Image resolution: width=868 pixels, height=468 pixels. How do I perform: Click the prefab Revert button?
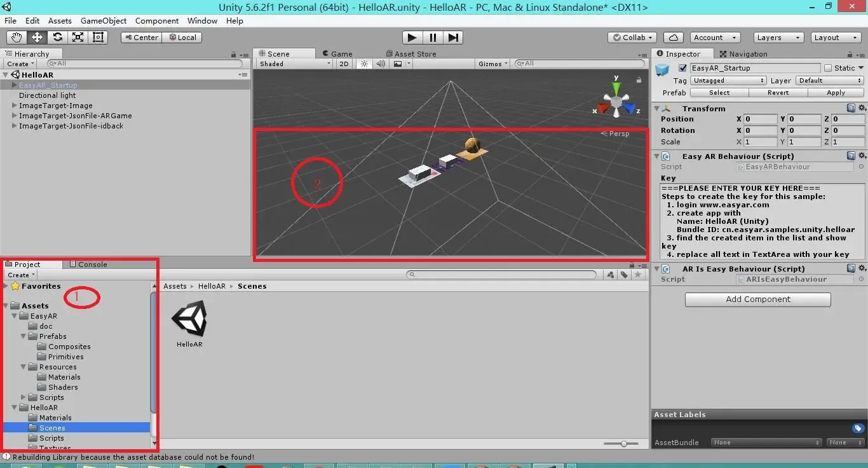click(778, 93)
